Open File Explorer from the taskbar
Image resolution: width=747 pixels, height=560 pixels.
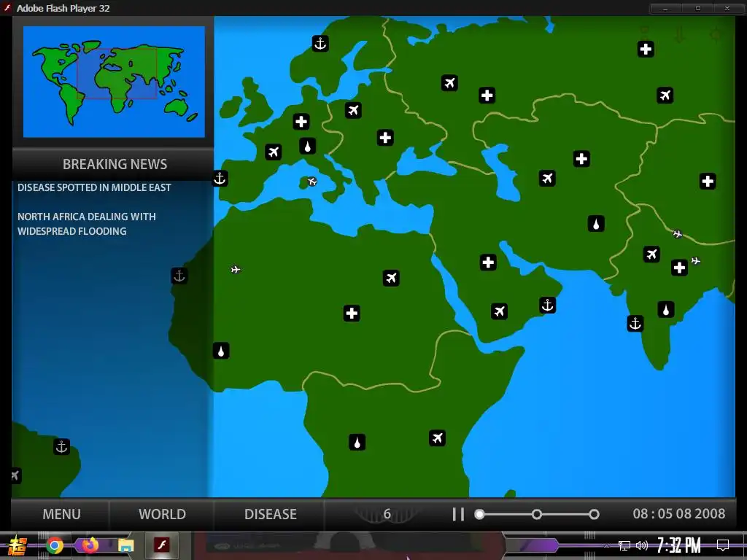click(x=125, y=545)
